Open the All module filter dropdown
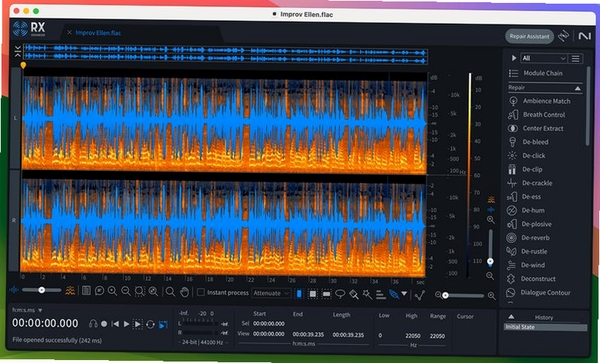This screenshot has width=600, height=363. (x=543, y=58)
